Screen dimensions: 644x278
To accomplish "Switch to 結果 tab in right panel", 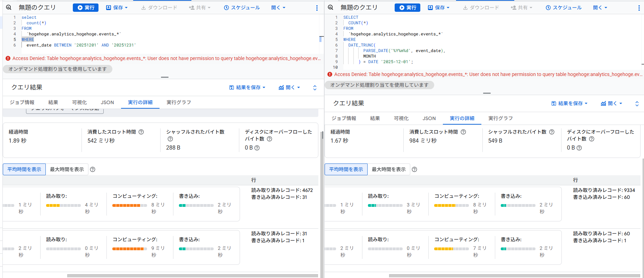I will tap(375, 118).
